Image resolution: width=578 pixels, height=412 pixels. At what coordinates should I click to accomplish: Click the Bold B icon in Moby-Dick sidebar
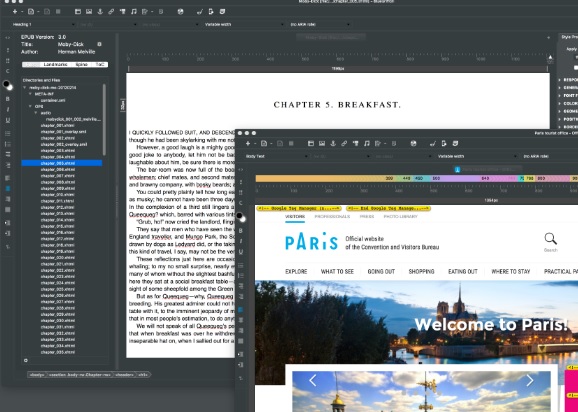point(8,99)
